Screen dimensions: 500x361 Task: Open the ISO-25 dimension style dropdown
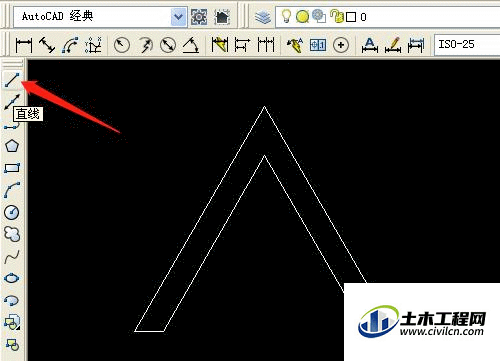(467, 44)
